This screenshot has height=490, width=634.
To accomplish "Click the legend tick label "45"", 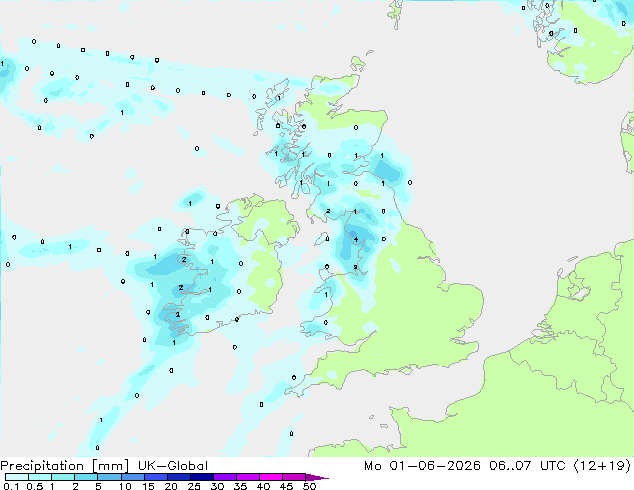I will [x=286, y=486].
